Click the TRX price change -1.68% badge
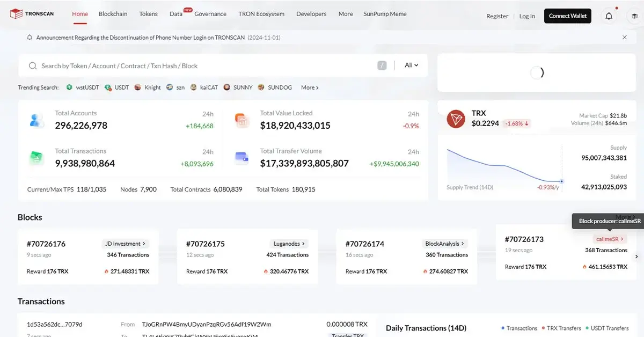This screenshot has height=337, width=644. (x=517, y=123)
